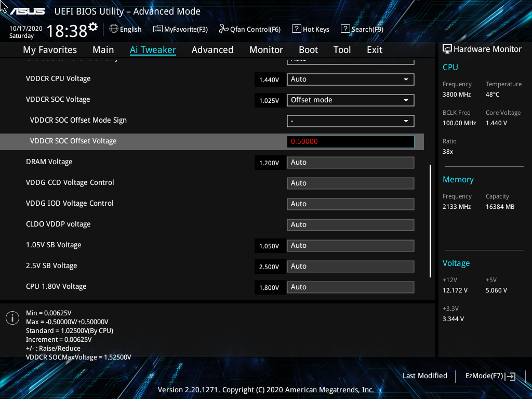Click the globe language icon

[114, 29]
